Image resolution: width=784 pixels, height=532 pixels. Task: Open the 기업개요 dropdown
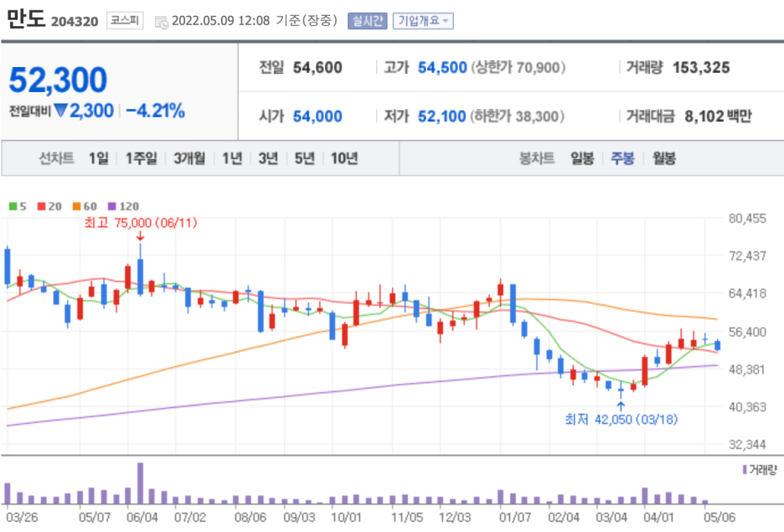(x=423, y=21)
